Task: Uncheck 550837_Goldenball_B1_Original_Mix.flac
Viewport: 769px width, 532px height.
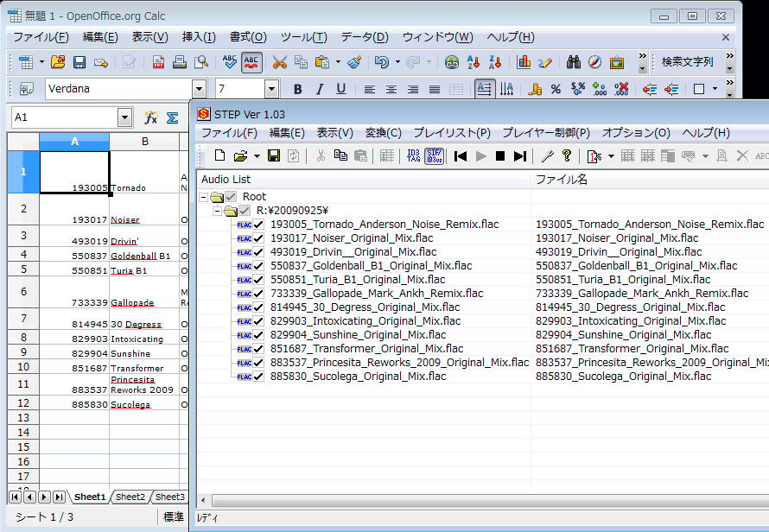Action: click(258, 266)
